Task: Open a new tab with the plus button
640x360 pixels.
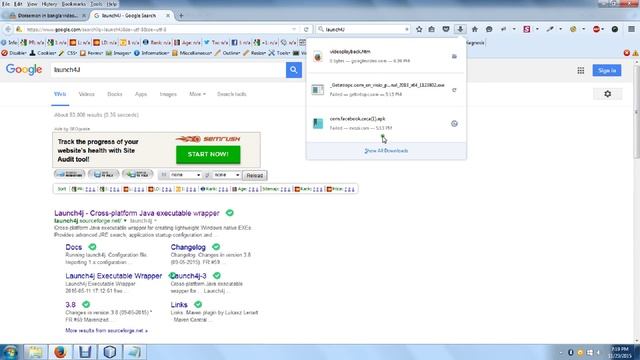Action: [181, 16]
